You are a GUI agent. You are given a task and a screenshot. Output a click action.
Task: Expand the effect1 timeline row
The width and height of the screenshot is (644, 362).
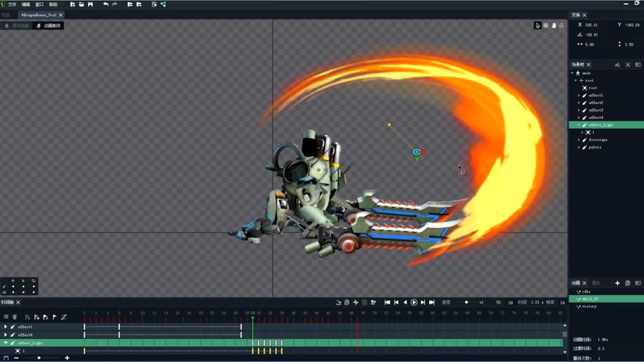coord(6,327)
